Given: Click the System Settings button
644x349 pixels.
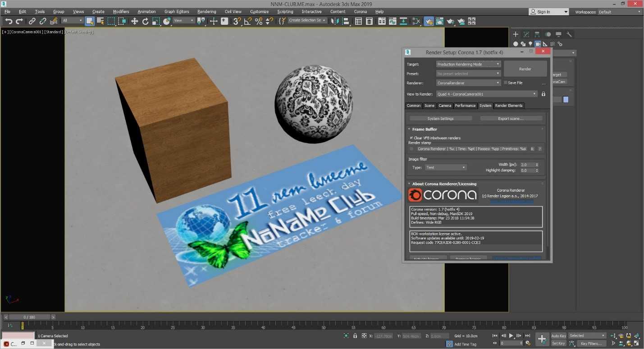Looking at the screenshot, I should 440,119.
